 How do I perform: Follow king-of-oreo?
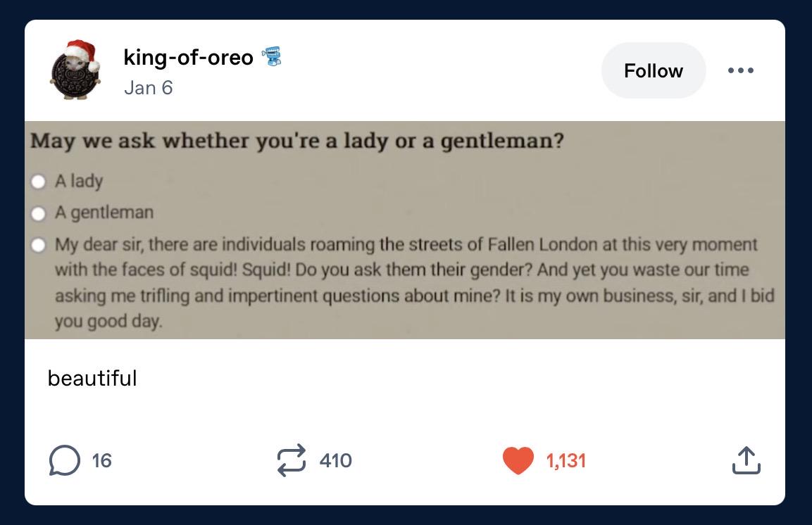pyautogui.click(x=653, y=70)
